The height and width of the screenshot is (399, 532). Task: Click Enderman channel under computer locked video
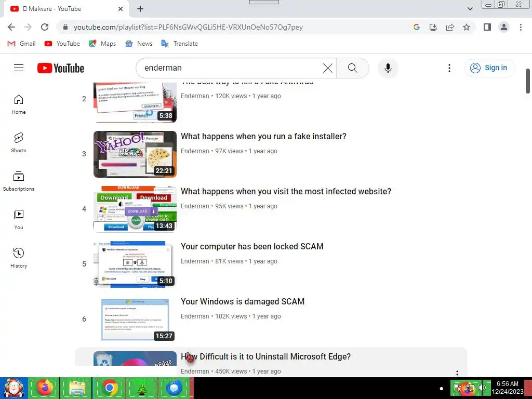[195, 261]
